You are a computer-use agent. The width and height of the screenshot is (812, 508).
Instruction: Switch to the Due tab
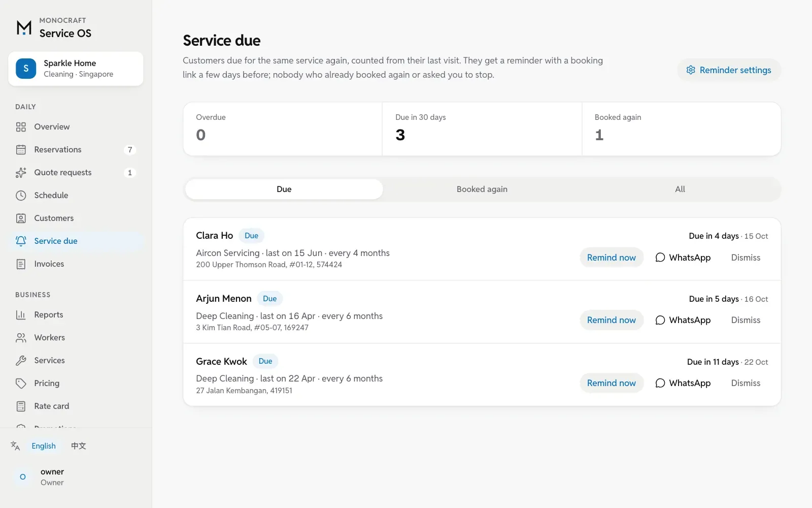(x=284, y=189)
